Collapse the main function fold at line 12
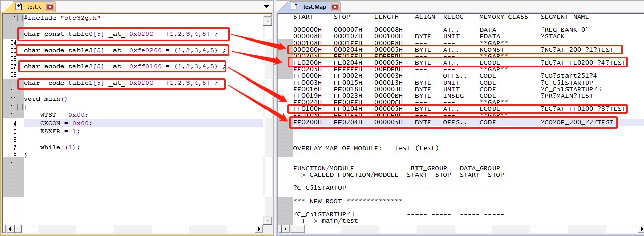The image size is (644, 236). 19,107
